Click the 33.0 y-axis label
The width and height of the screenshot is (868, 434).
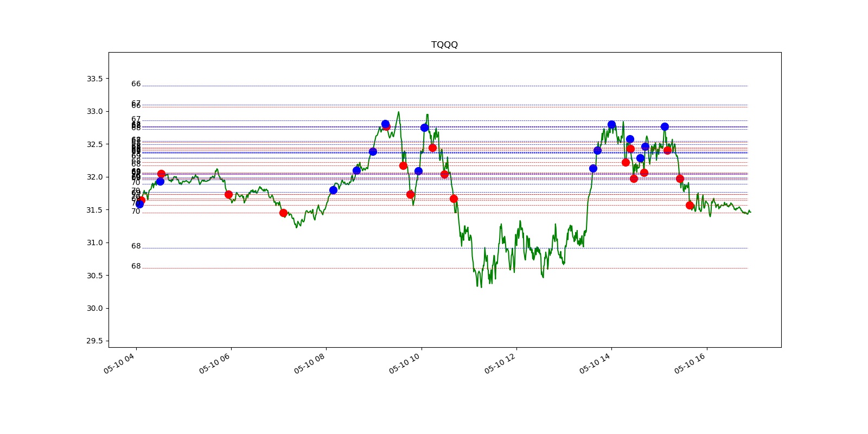(x=94, y=111)
